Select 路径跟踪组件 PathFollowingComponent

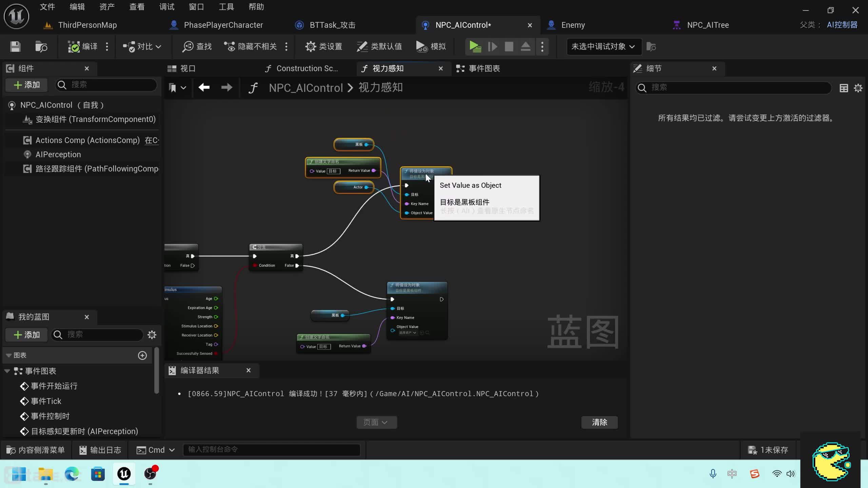pos(97,169)
